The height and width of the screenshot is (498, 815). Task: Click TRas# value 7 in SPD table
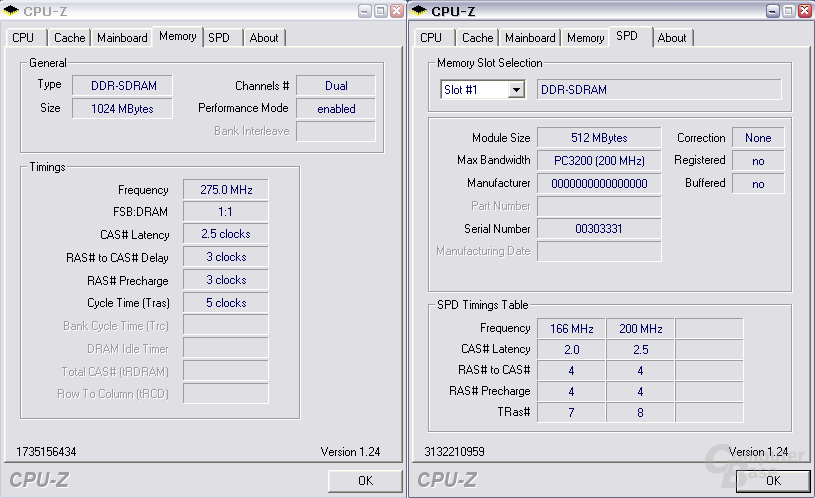pyautogui.click(x=571, y=412)
